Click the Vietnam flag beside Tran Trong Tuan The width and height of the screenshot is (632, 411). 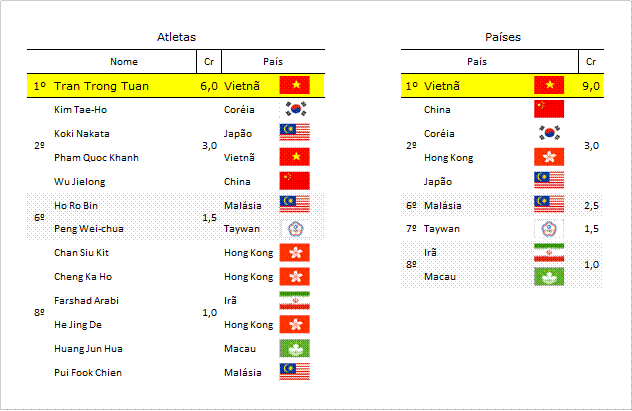tap(295, 85)
